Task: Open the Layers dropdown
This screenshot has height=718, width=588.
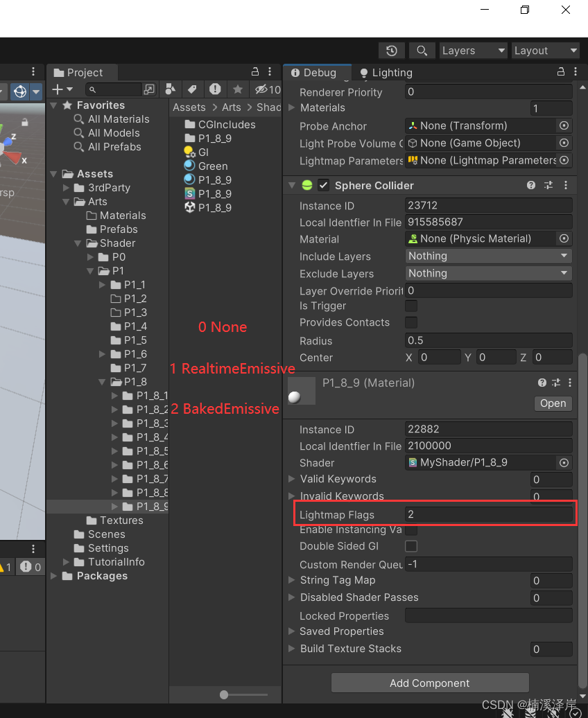Action: tap(473, 51)
